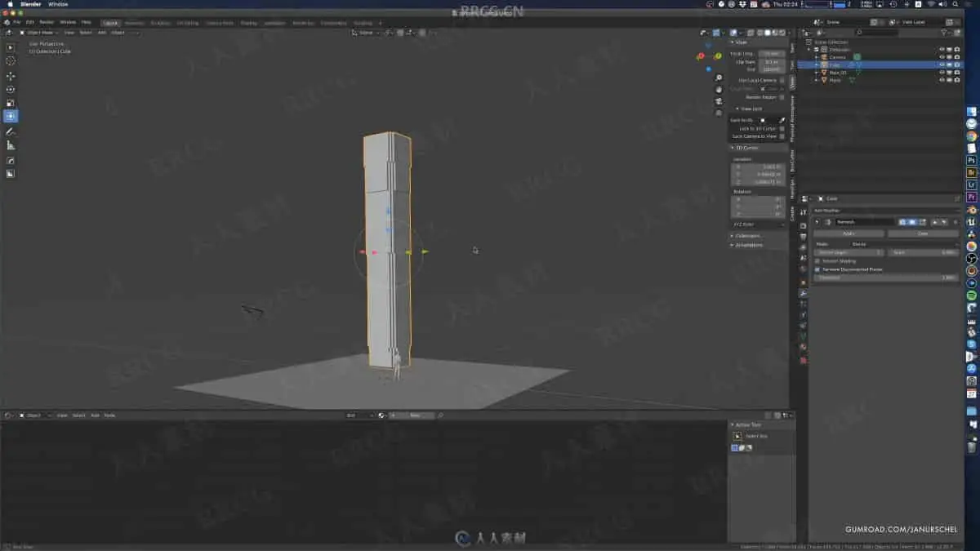Open the viewport View menu

point(69,33)
